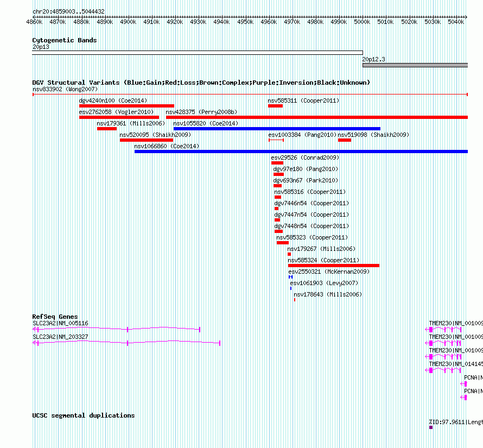Screen dimensions: 483x448
Task: Click the TMEM230|NM_014145 transcript label
Action: 456,364
